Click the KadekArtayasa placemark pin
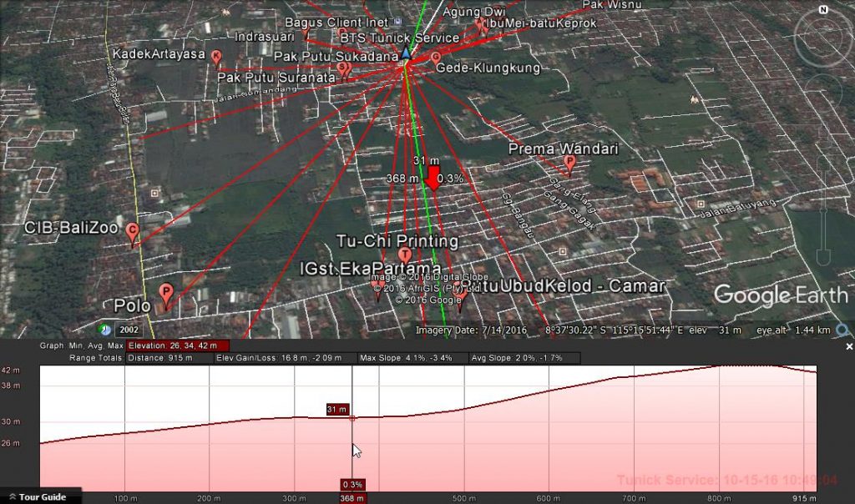The width and height of the screenshot is (855, 504). point(216,58)
